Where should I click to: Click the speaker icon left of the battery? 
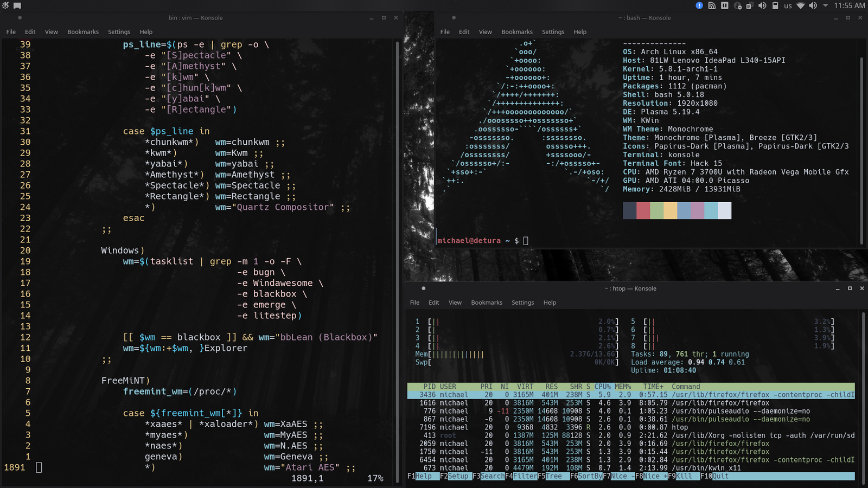point(762,5)
